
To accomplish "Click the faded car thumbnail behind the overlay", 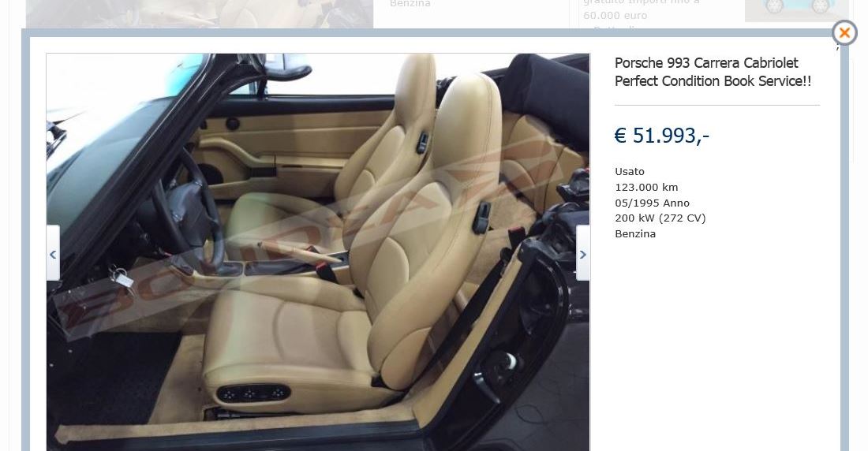I will [796, 10].
